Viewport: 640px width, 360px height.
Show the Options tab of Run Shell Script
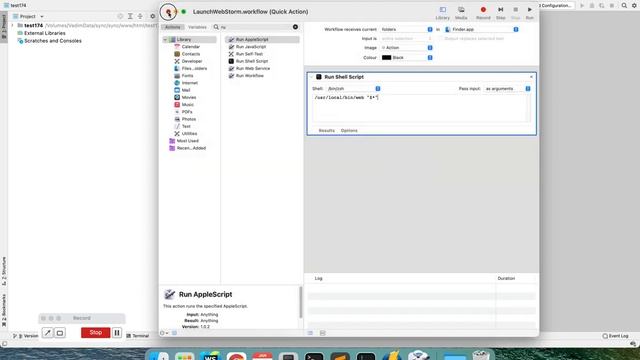click(x=349, y=131)
